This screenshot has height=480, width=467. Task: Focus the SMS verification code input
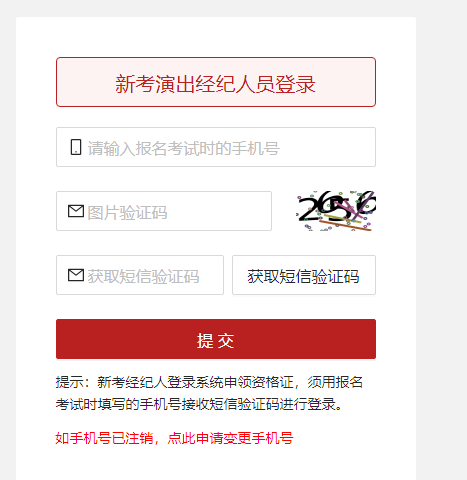[140, 275]
